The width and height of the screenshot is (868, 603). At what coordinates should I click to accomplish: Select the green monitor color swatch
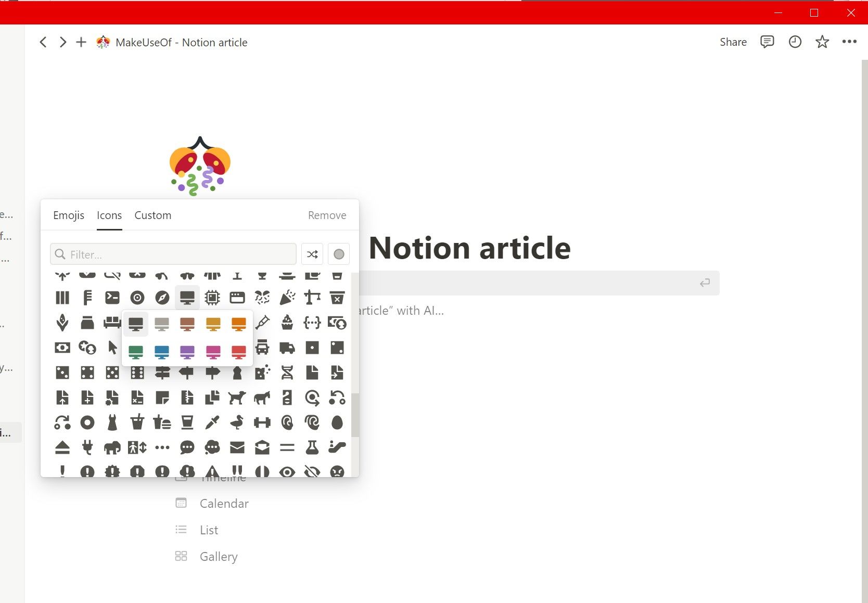[x=135, y=352]
